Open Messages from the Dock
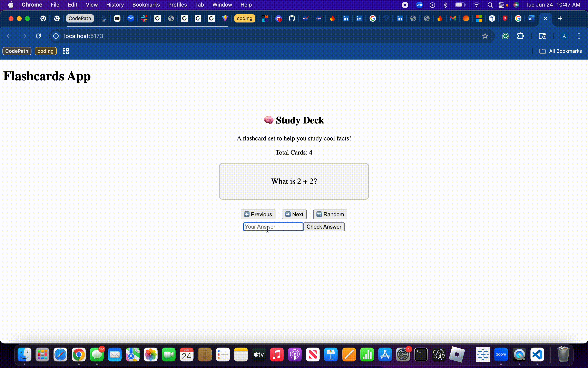 (97, 354)
